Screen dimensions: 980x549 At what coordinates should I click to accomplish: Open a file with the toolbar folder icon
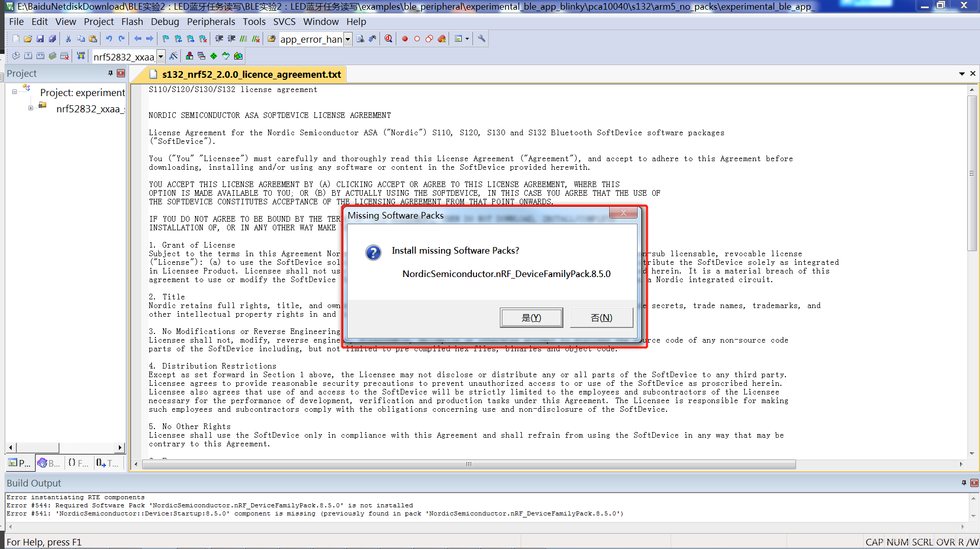point(28,39)
